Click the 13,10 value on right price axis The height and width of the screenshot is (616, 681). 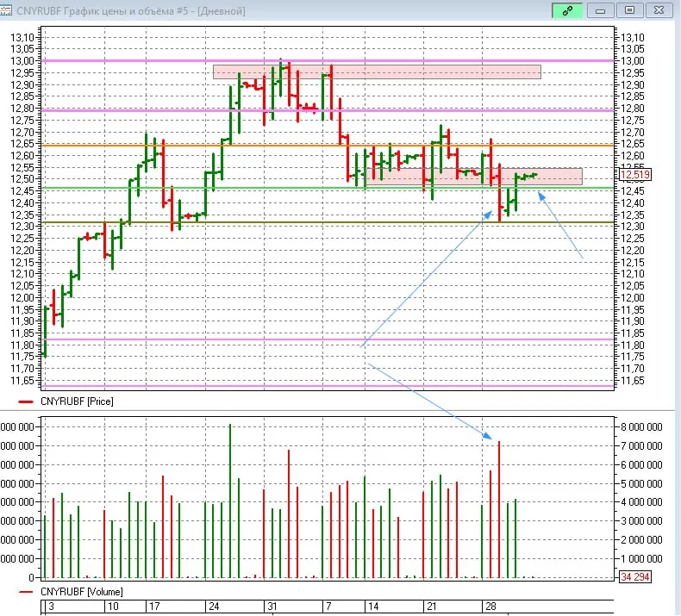[633, 37]
